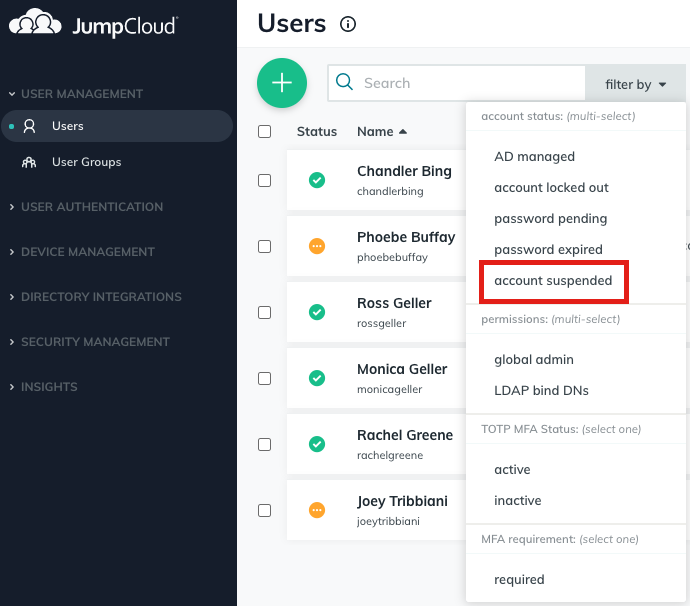Click Joey Tribbiani's orange pending status icon
This screenshot has height=606, width=690.
pos(317,510)
